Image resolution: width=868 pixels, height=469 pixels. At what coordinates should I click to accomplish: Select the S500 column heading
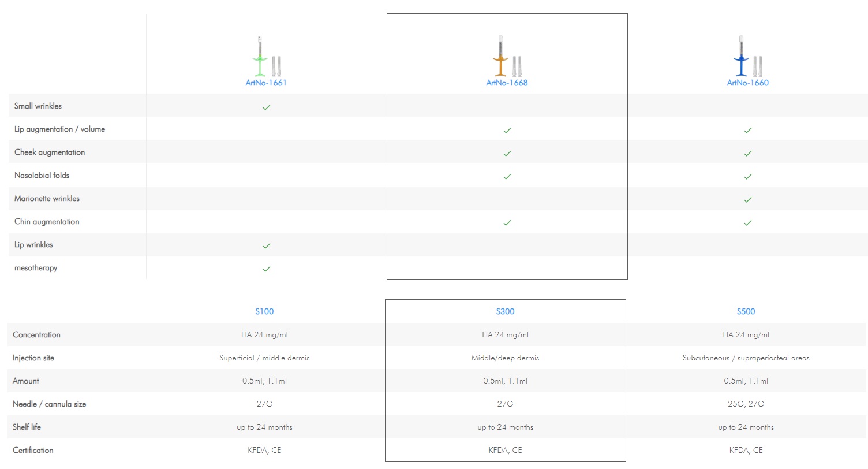click(746, 311)
